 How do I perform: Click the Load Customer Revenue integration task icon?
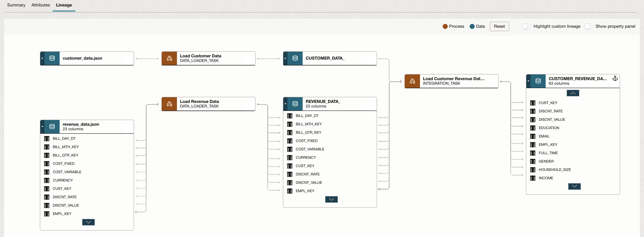pyautogui.click(x=412, y=81)
